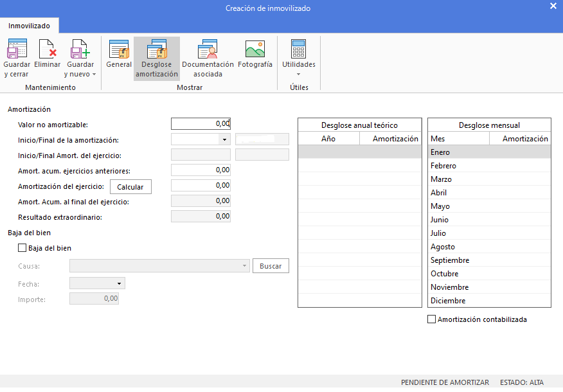The width and height of the screenshot is (563, 392).
Task: Click Amort. acum. ejercicios anteriores field
Action: point(201,170)
